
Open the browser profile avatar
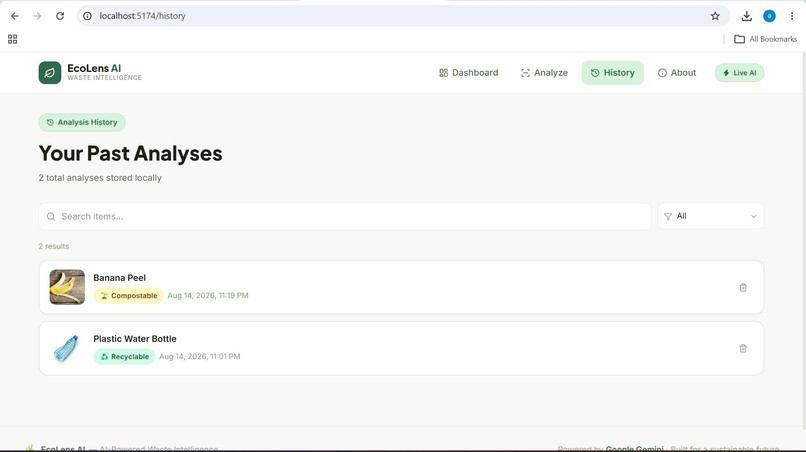769,16
